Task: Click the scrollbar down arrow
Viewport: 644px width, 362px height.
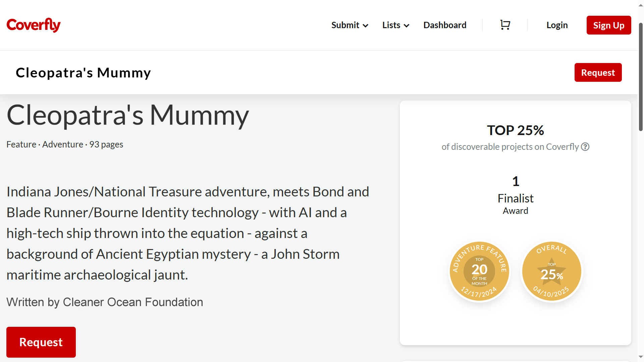Action: click(x=641, y=357)
